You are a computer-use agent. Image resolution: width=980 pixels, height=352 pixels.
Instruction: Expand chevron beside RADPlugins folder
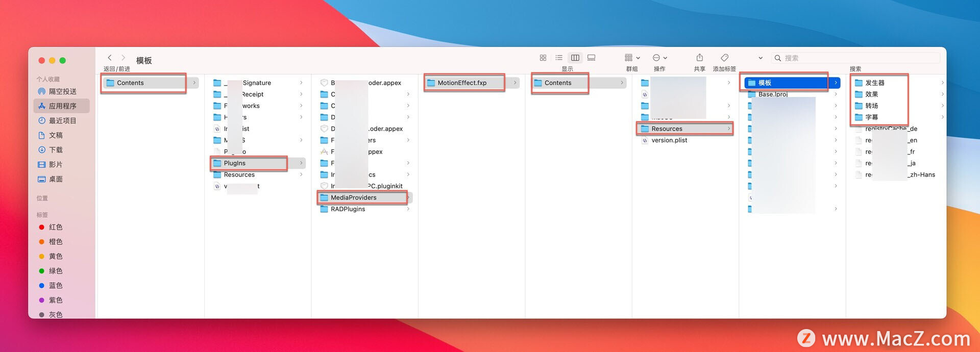[x=408, y=209]
